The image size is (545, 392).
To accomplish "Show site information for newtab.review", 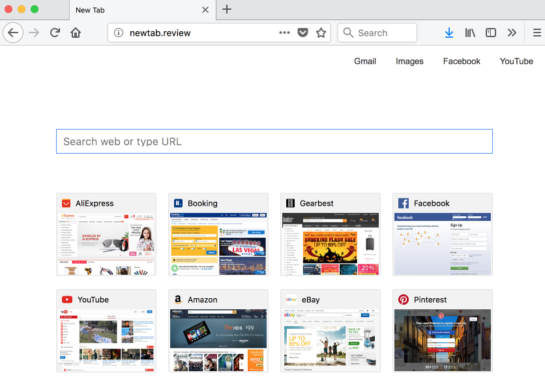I will [x=119, y=33].
